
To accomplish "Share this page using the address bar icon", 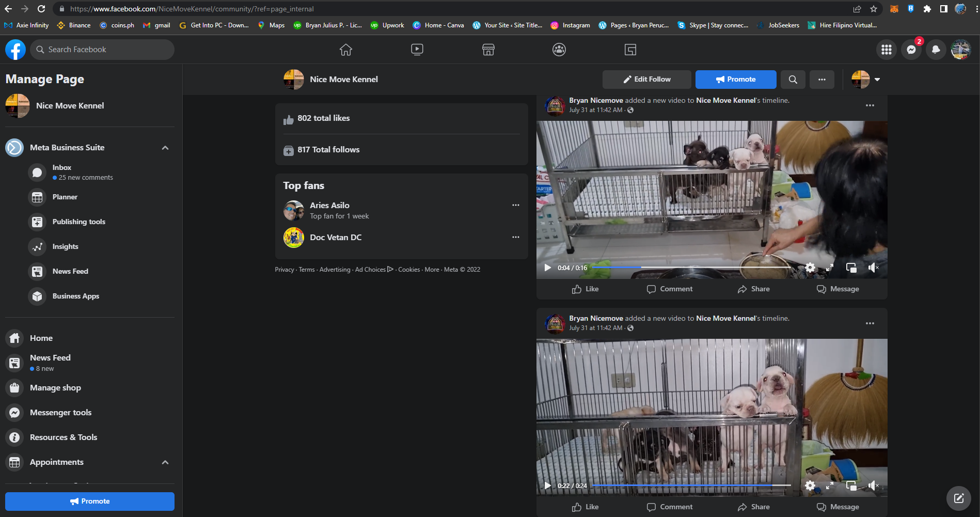I will click(857, 9).
